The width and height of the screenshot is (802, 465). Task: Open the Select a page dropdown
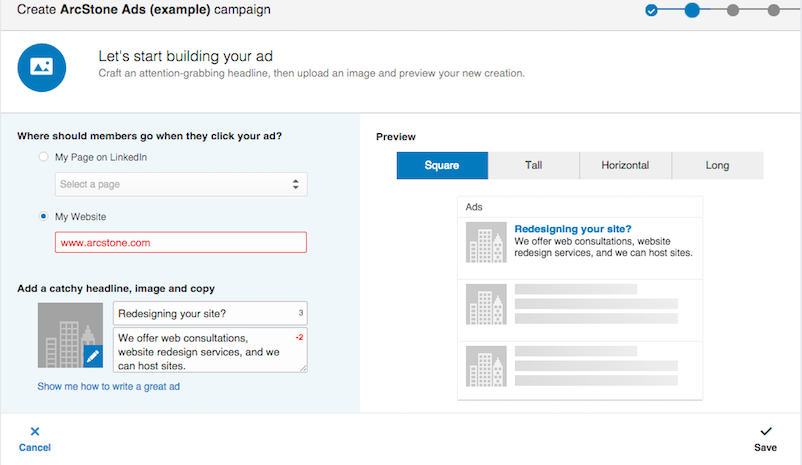(x=181, y=184)
